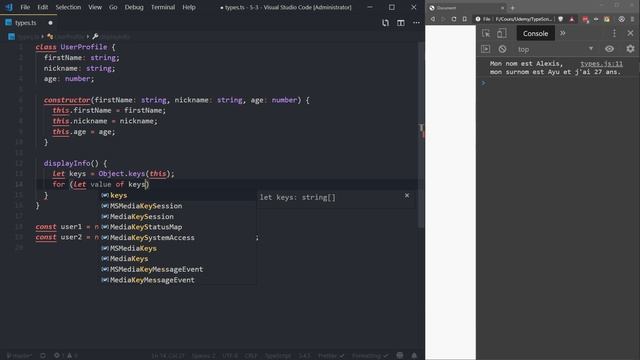Click the triangle rewards icon in the address bar
The width and height of the screenshot is (640, 360).
[x=572, y=19]
